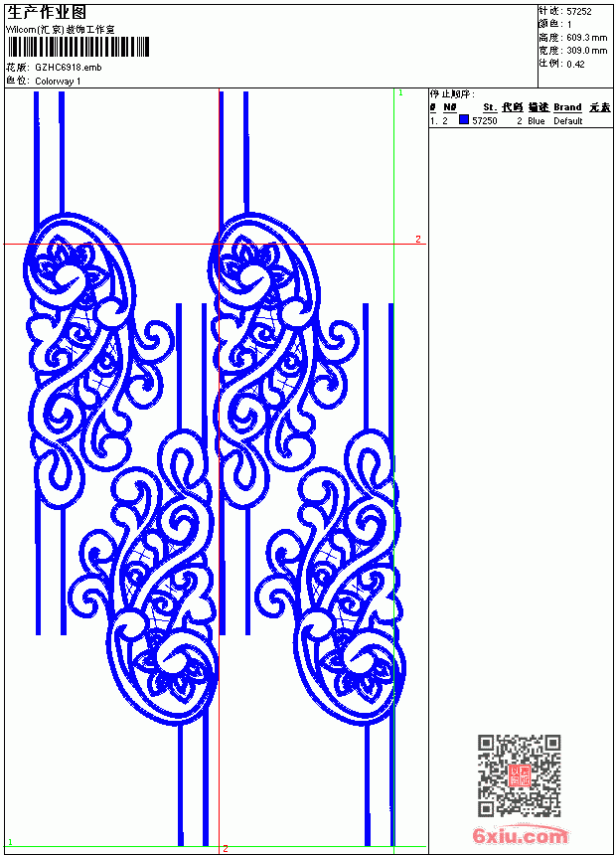Click the 生产作业图 page title
The width and height of the screenshot is (616, 855).
tap(47, 13)
